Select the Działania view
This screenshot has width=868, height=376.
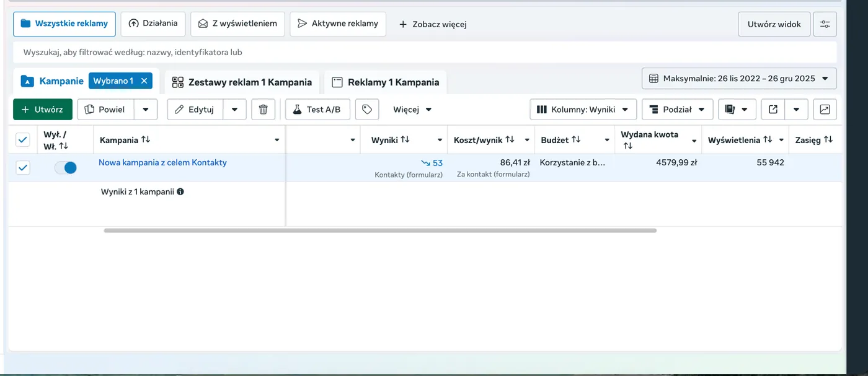coord(153,24)
